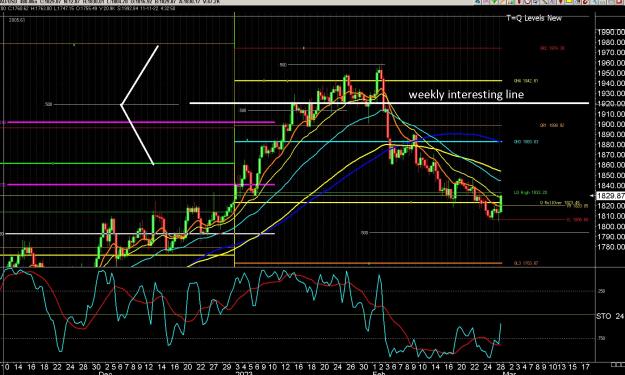Click the 1940.00 price axis label
This screenshot has height=375, width=625.
pyautogui.click(x=611, y=83)
